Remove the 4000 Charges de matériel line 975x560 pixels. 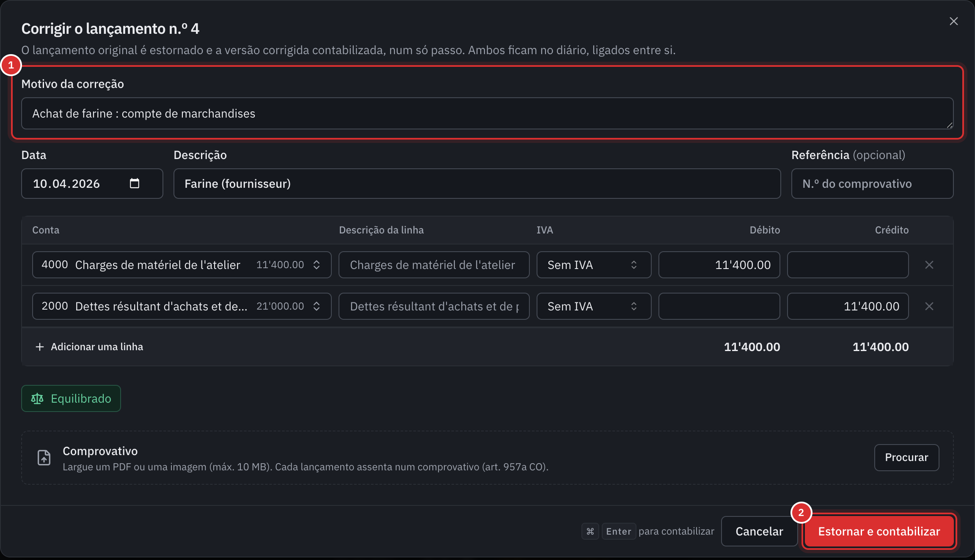click(x=929, y=265)
